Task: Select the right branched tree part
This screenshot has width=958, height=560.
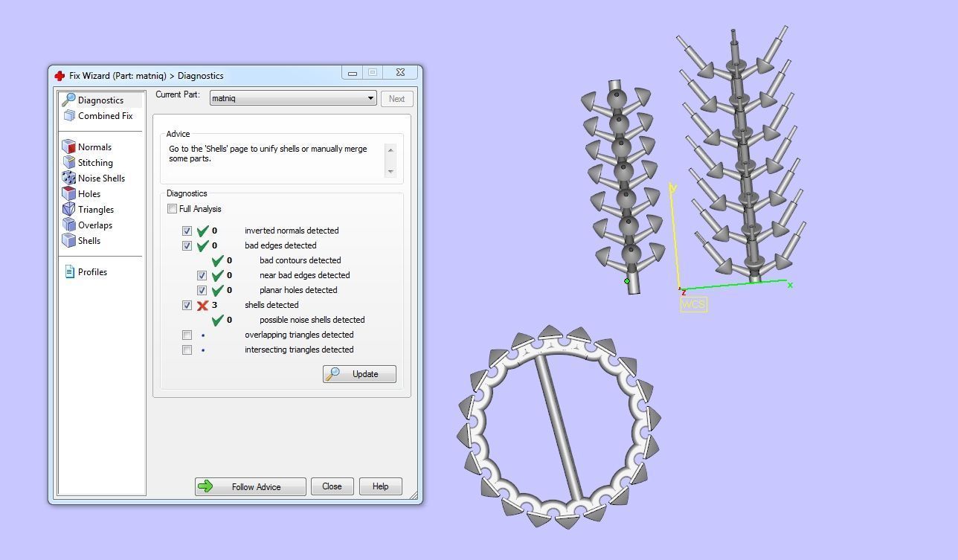Action: pos(742,155)
